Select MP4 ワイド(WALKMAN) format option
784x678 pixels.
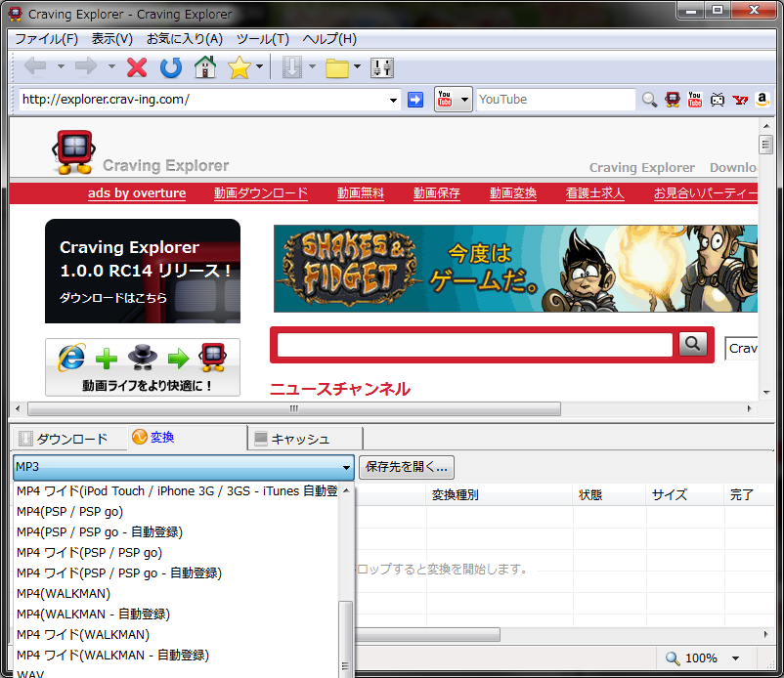point(176,635)
